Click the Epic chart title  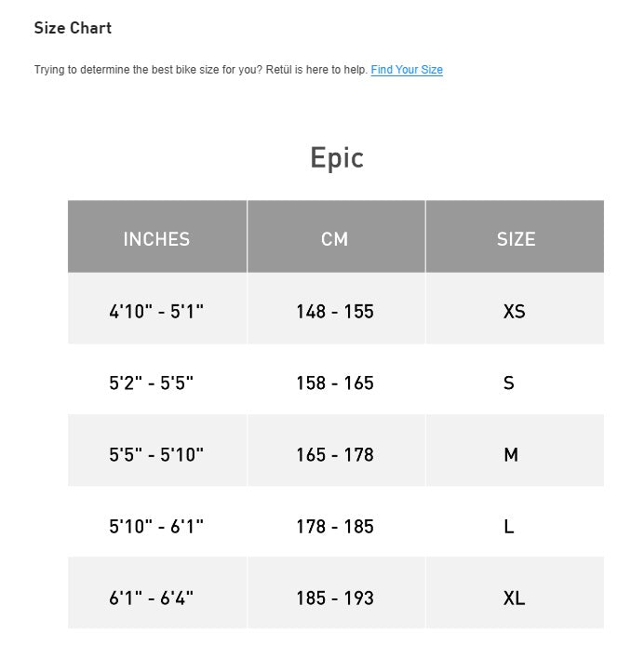pyautogui.click(x=336, y=157)
